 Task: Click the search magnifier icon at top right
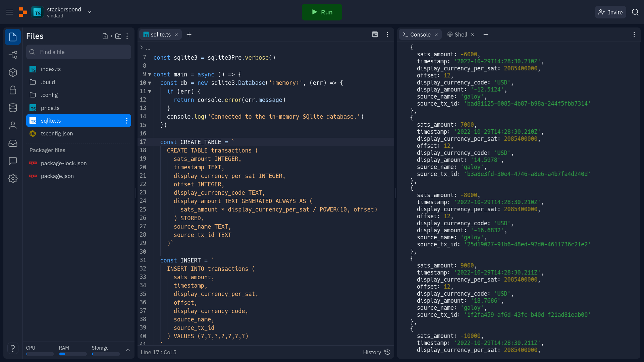pyautogui.click(x=635, y=12)
